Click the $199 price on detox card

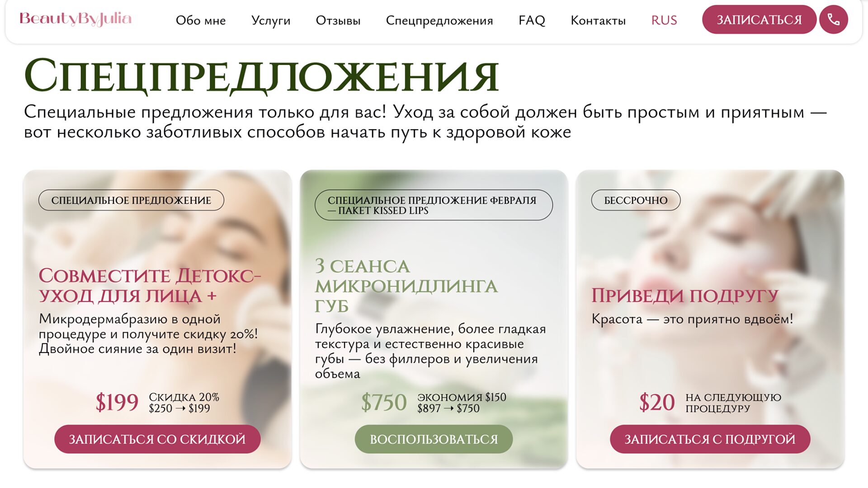(x=117, y=402)
